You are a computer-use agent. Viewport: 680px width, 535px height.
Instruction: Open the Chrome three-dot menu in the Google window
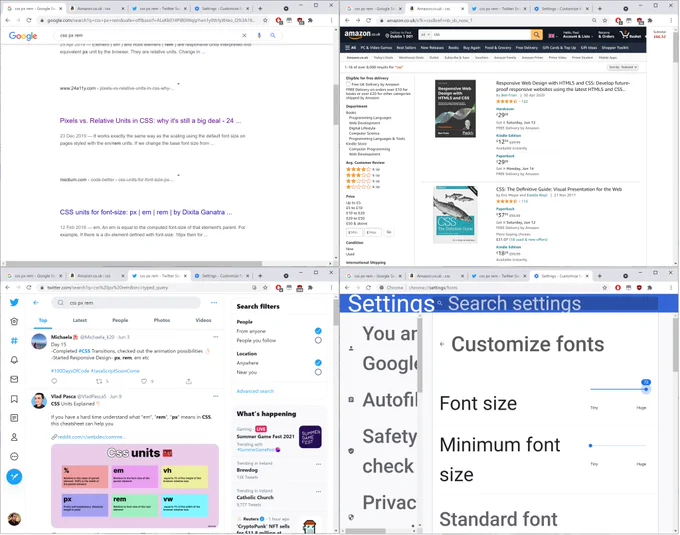pos(331,20)
